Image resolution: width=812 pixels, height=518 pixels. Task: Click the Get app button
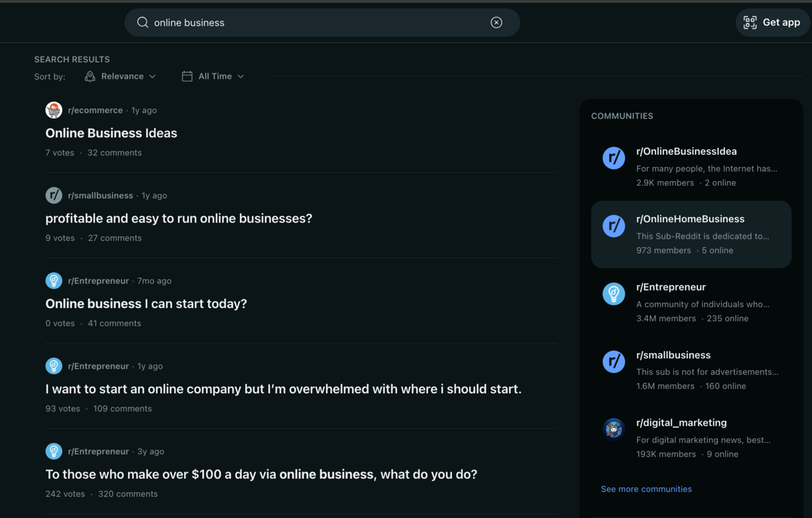point(772,23)
